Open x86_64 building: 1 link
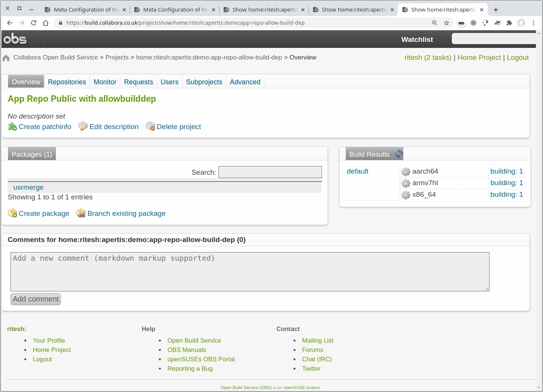This screenshot has height=392, width=543. 506,195
